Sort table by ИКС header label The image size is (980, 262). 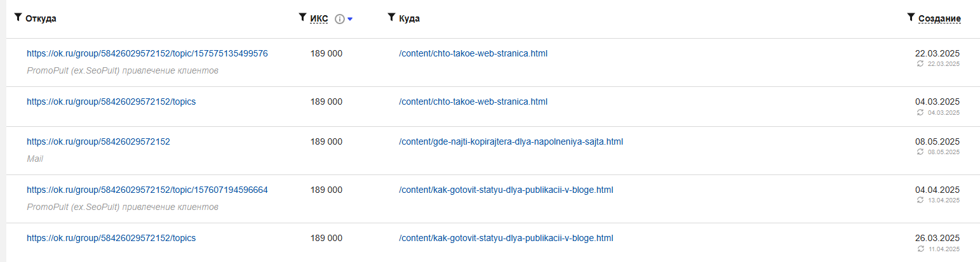pos(319,19)
